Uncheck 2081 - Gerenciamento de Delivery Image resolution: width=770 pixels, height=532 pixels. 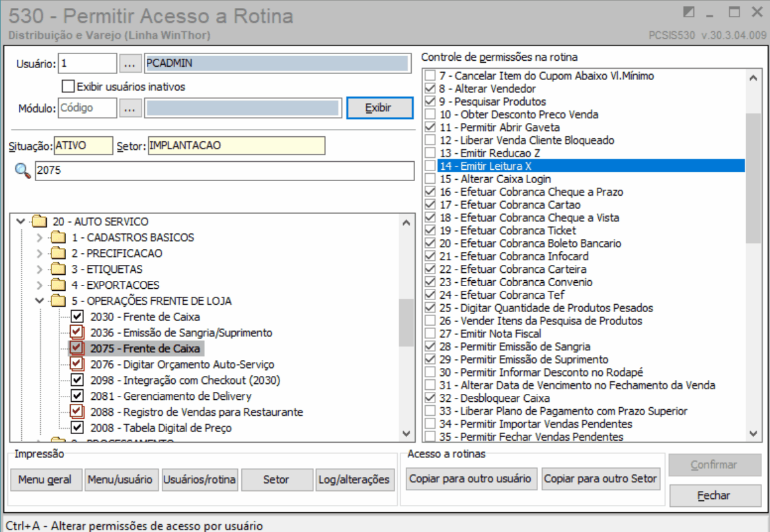[77, 396]
